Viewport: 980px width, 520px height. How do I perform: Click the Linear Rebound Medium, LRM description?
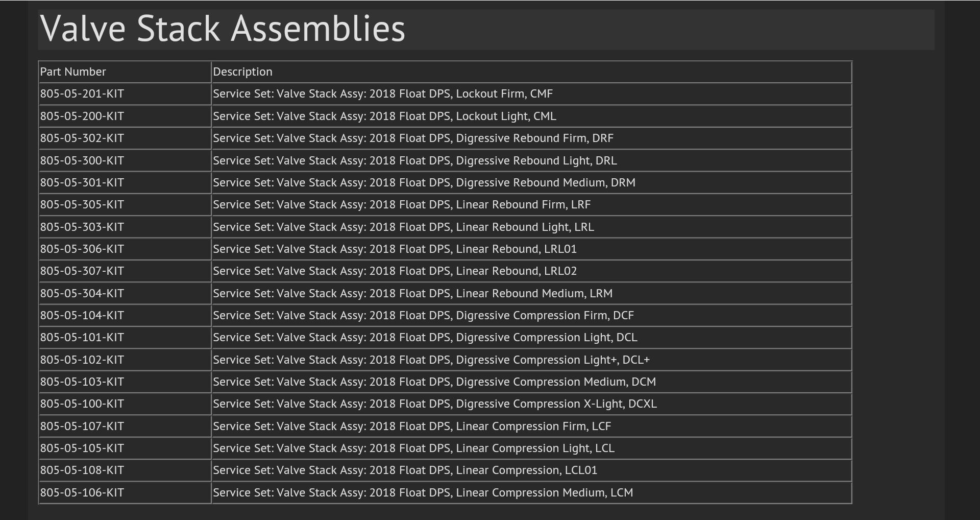[412, 294]
